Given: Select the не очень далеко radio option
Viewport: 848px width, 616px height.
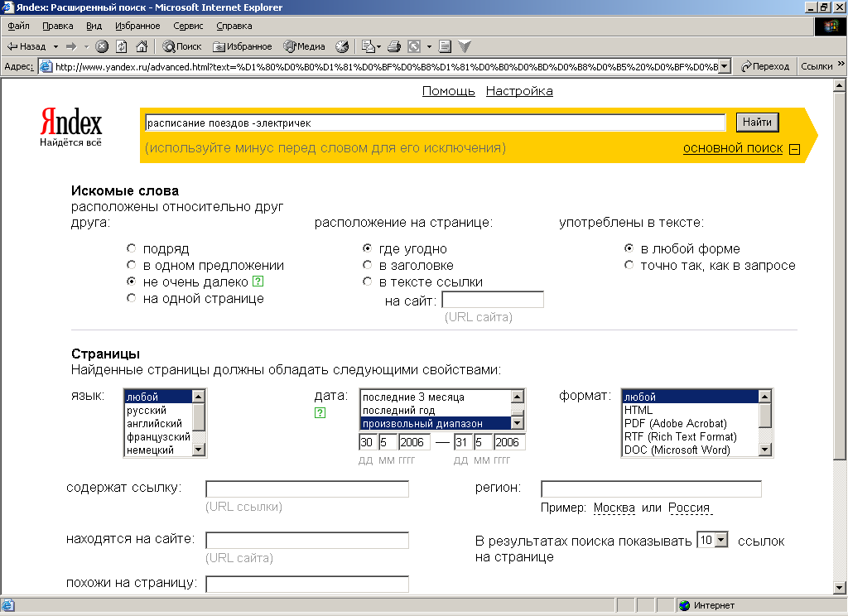Looking at the screenshot, I should [x=132, y=282].
